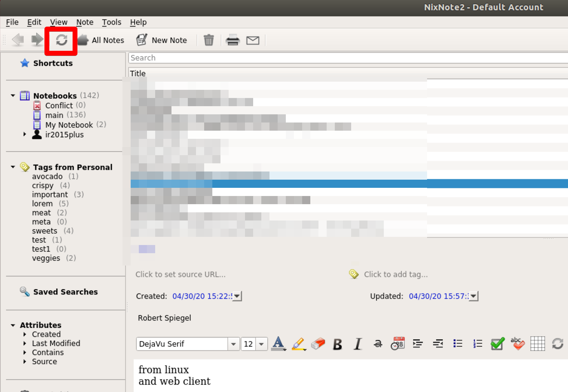Click the Tags from Personal tag icon
The height and width of the screenshot is (392, 568).
point(24,167)
